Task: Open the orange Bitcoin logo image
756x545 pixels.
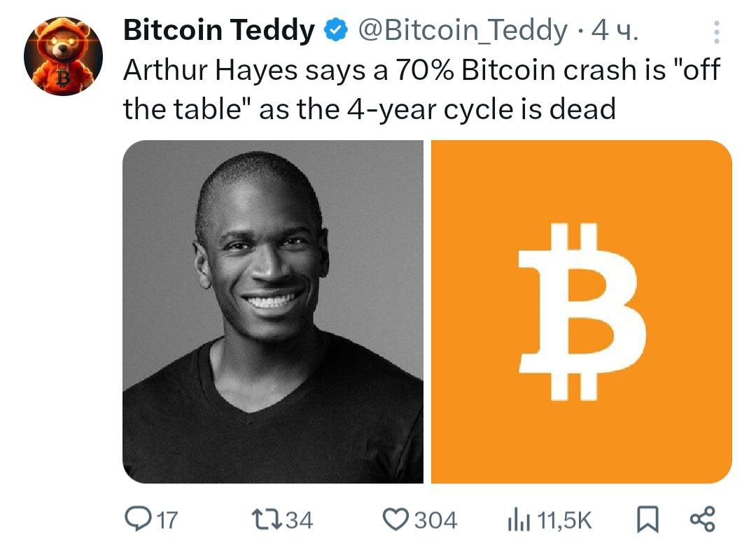Action: click(x=581, y=312)
